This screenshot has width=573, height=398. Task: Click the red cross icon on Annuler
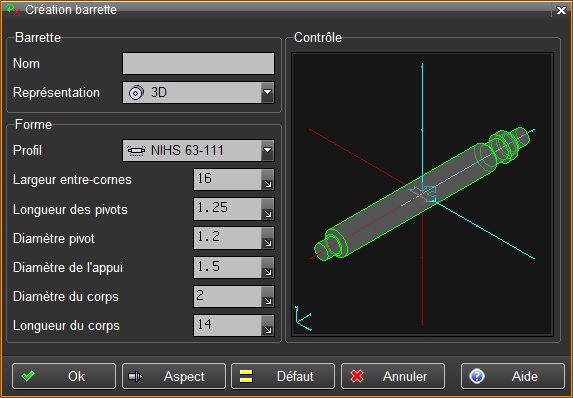(x=357, y=376)
